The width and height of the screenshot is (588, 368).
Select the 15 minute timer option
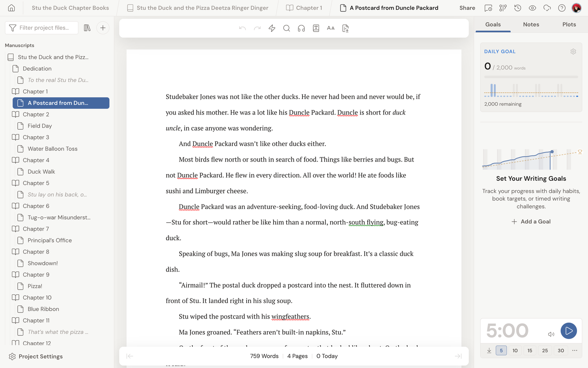coord(530,350)
